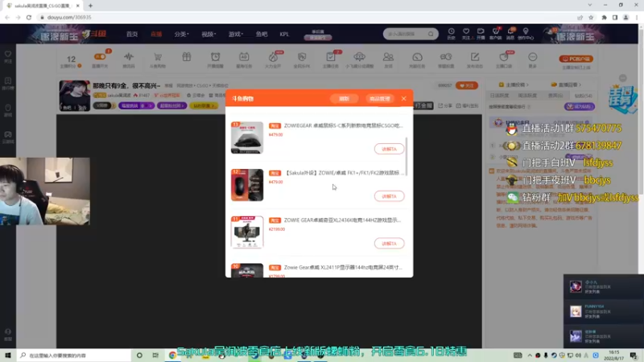Open the heart follow icon in top navigation
This screenshot has height=362, width=644.
pos(466,31)
